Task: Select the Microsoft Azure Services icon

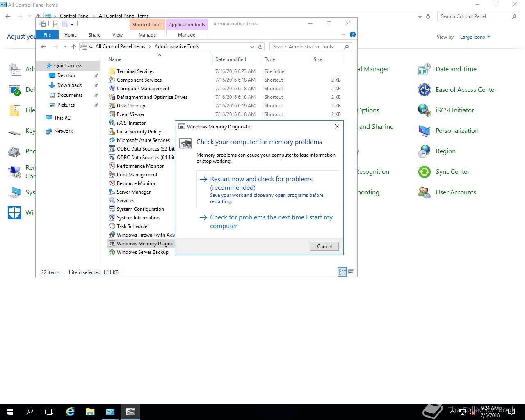Action: 112,140
